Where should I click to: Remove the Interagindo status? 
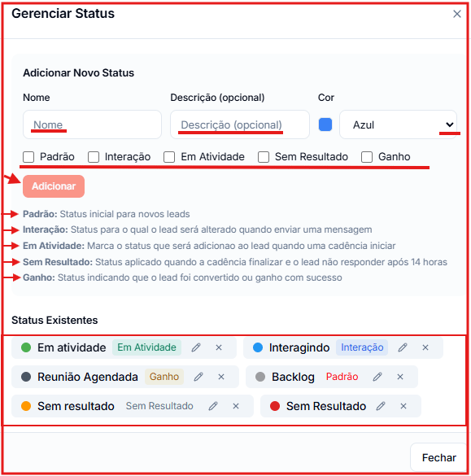click(425, 347)
